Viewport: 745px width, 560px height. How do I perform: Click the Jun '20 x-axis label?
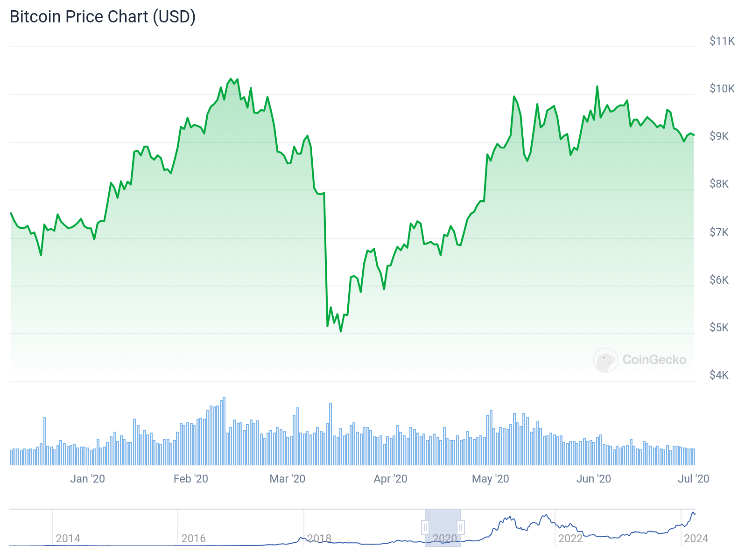click(x=594, y=479)
